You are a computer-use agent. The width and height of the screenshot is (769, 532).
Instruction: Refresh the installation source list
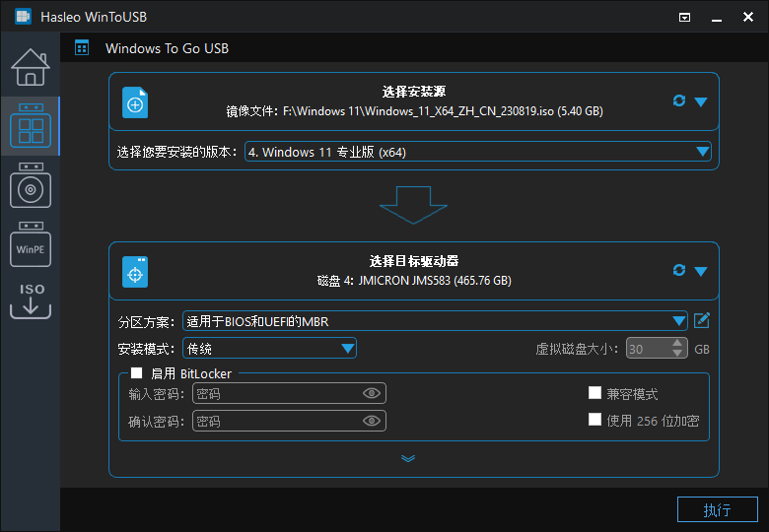(x=679, y=100)
